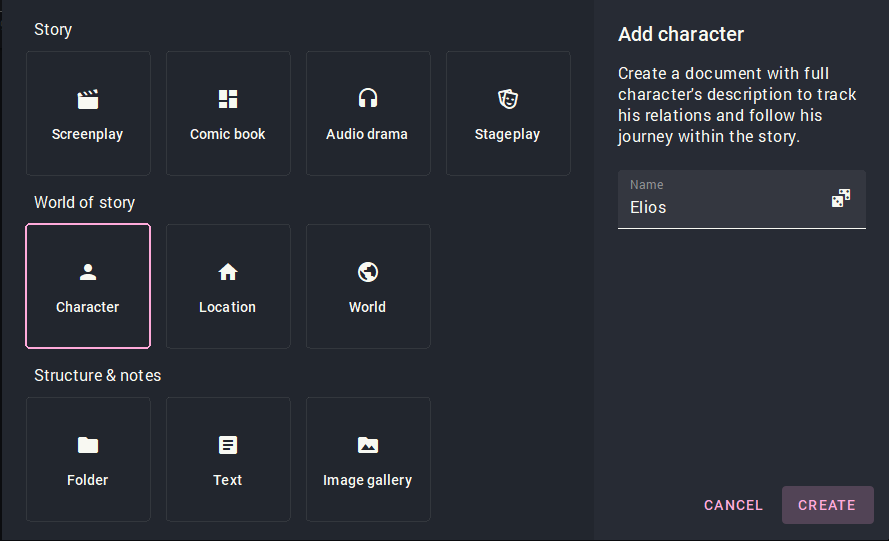Viewport: 889px width, 541px height.
Task: Click the Character person icon
Action: (88, 272)
